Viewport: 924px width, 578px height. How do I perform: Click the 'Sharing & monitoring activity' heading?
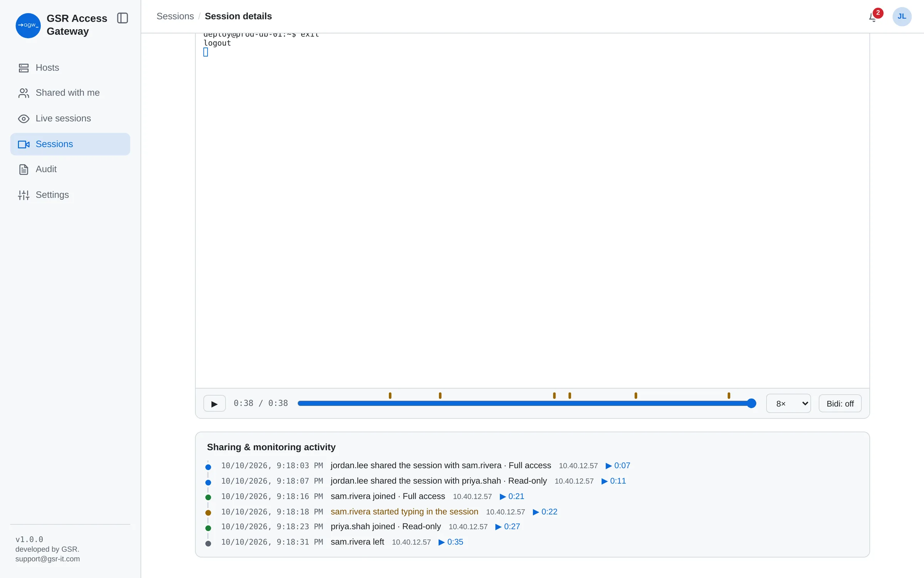tap(271, 447)
